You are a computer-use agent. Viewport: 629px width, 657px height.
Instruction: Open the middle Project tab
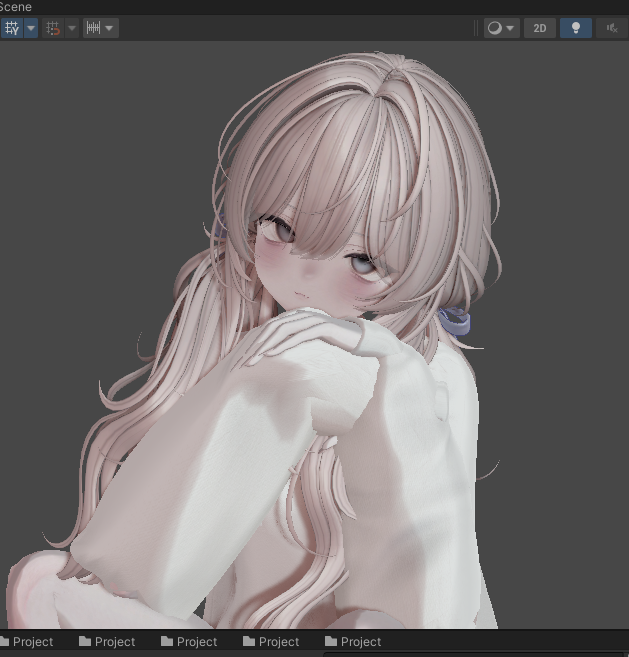coord(189,641)
